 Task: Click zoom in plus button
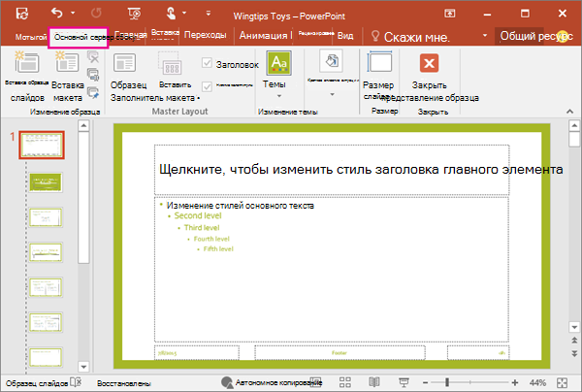click(515, 382)
